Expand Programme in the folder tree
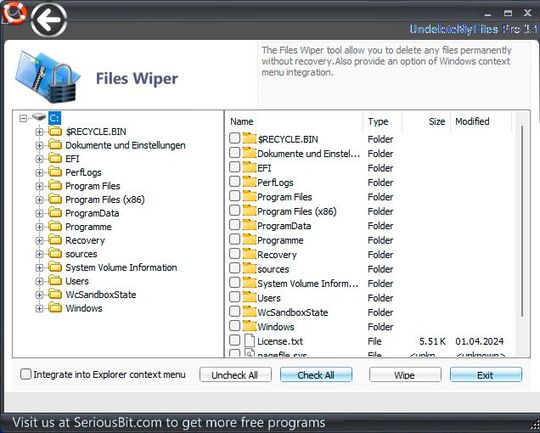 pos(39,227)
